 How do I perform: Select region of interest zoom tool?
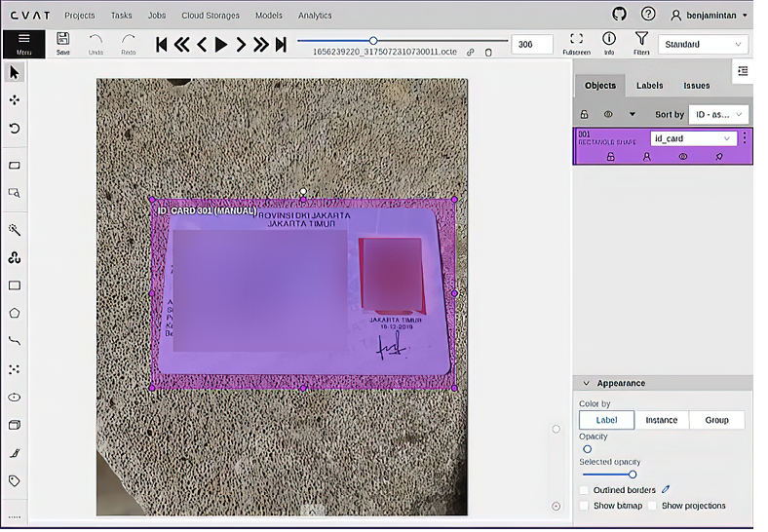[15, 193]
